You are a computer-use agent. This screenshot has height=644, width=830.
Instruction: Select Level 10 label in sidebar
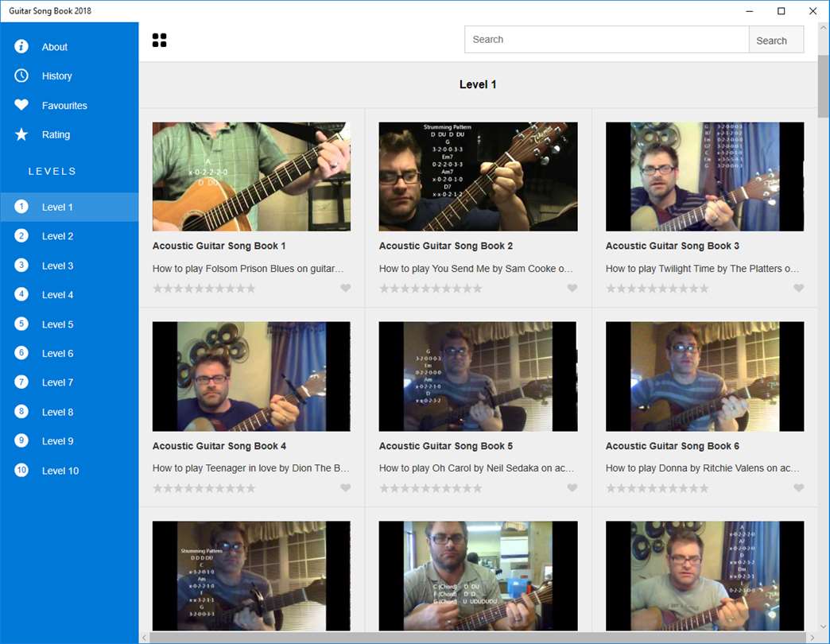click(60, 471)
